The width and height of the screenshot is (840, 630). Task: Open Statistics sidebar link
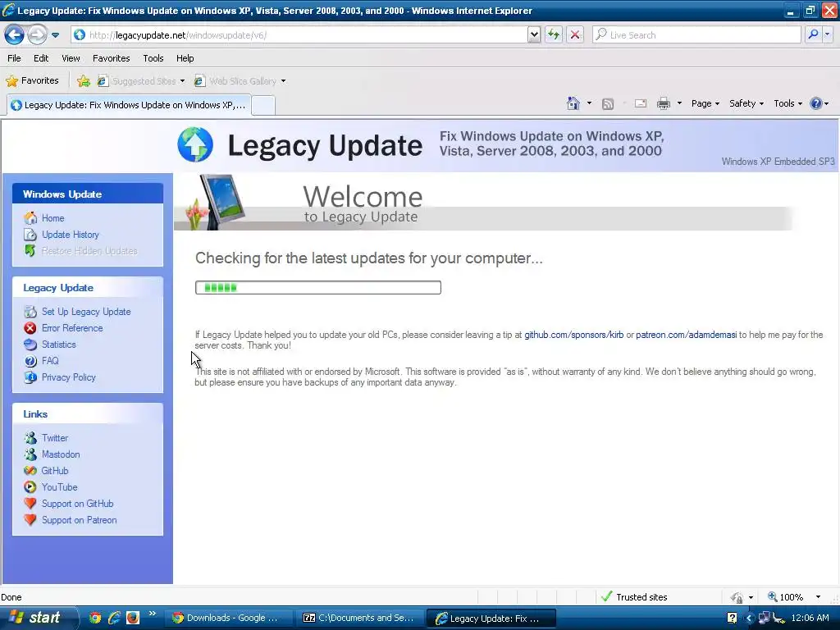[x=58, y=345]
